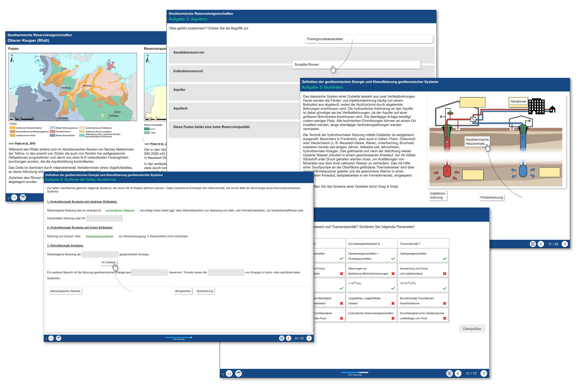Click the Überprüfen button

[472, 329]
